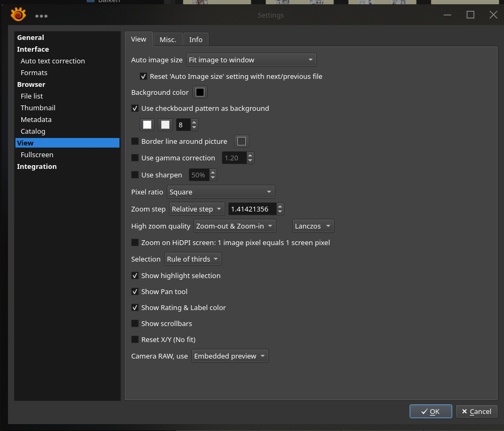Image resolution: width=504 pixels, height=431 pixels.
Task: Expand the Lanczos filter dropdown
Action: 313,226
